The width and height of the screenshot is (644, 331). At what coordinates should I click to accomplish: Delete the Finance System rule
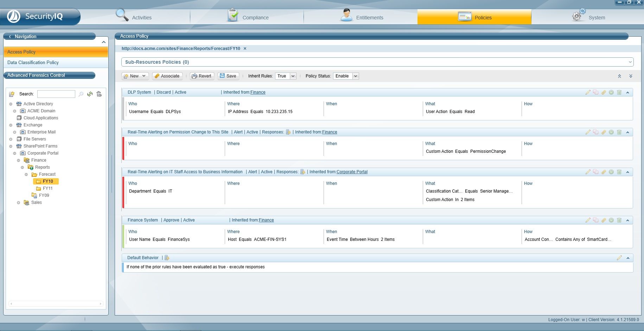tap(619, 220)
